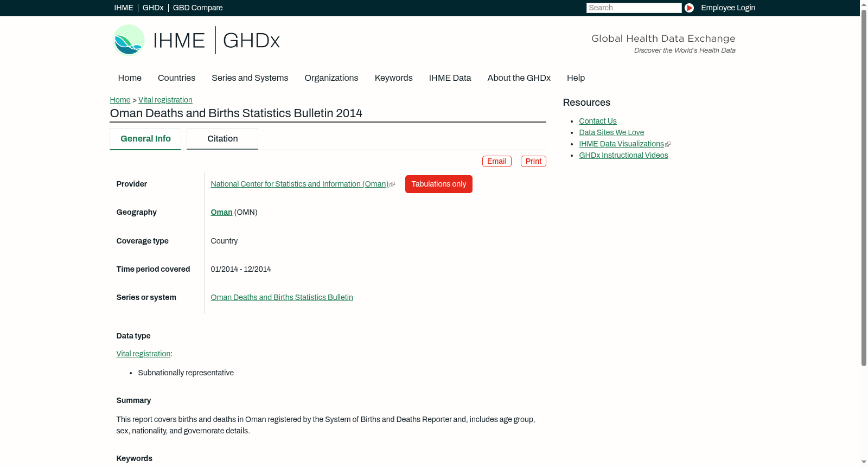Click the Home breadcrumb link
Screen dimensions: 868x467
(120, 100)
